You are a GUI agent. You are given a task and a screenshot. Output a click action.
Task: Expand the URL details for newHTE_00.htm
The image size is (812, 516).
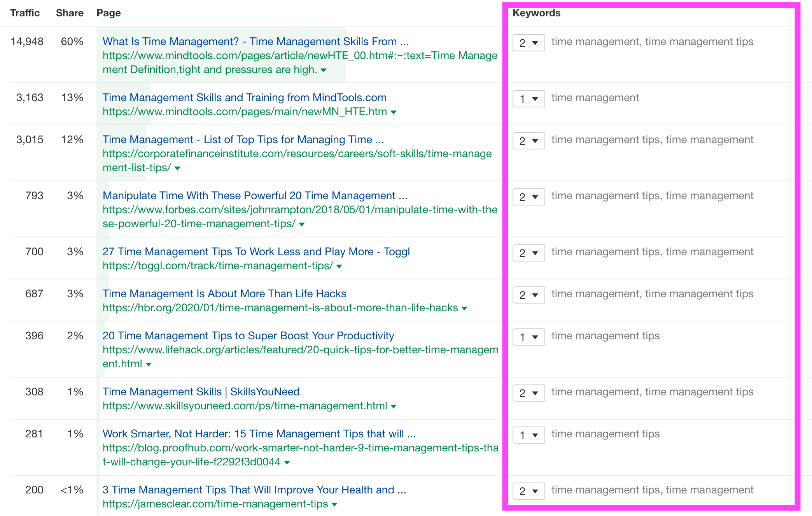pos(324,70)
